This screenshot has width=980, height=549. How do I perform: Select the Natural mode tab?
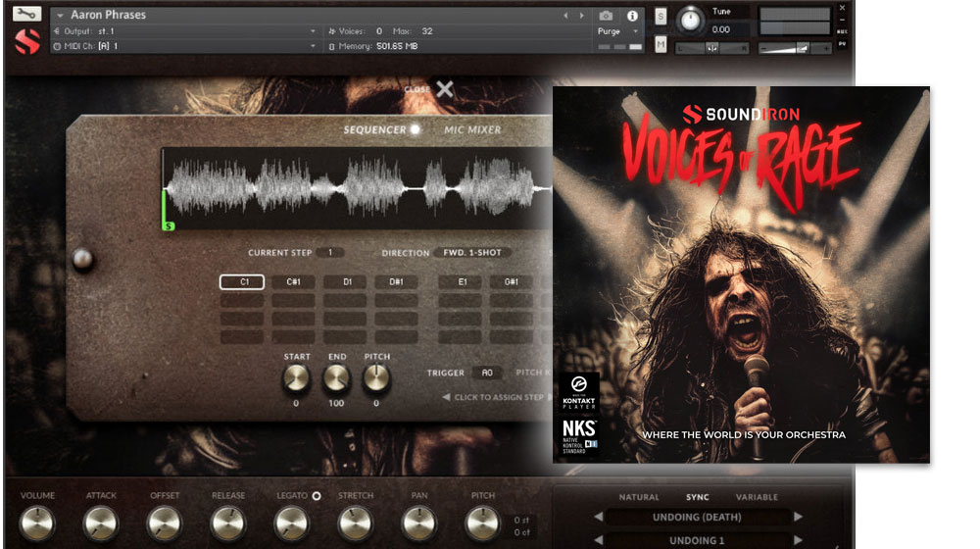639,497
